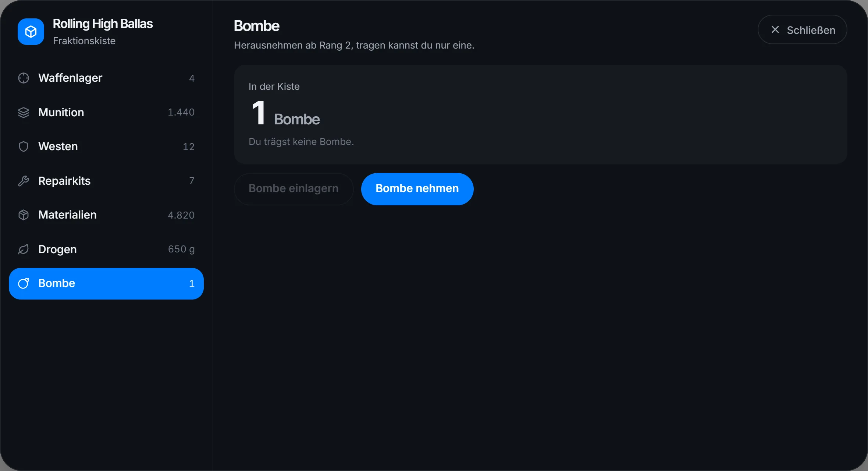Screen dimensions: 868x471
Task: Click the Munition layers icon
Action: [24, 112]
